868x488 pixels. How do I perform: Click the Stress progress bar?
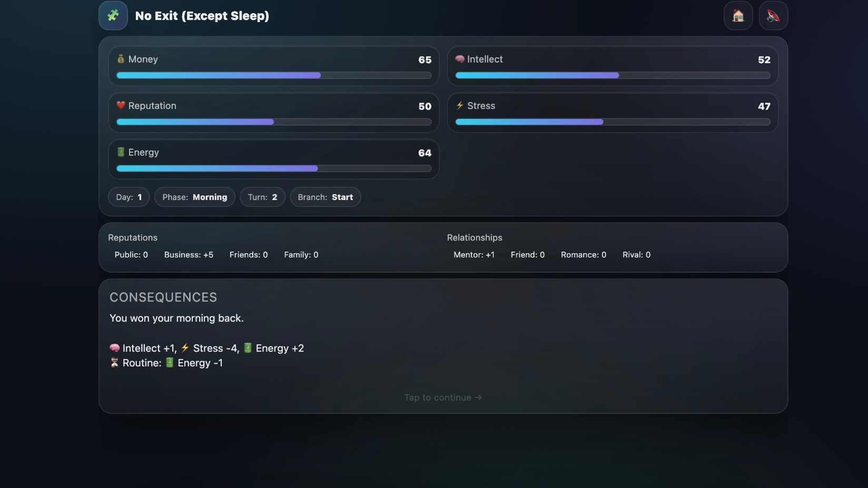612,122
